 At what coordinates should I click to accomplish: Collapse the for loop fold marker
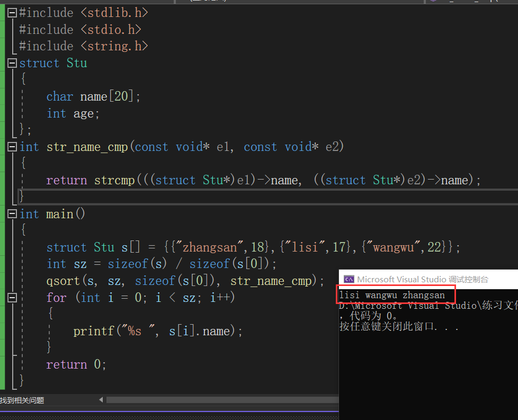pos(12,298)
